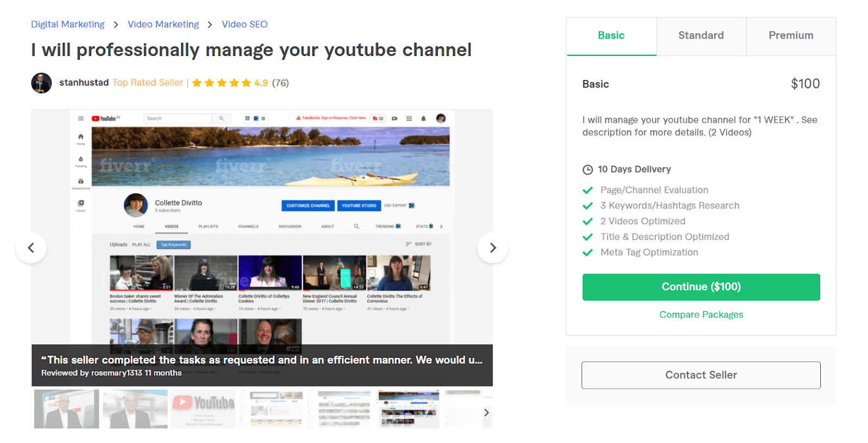This screenshot has height=443, width=868.
Task: Click CSV EXPORT in the channel preview
Action: 399,206
